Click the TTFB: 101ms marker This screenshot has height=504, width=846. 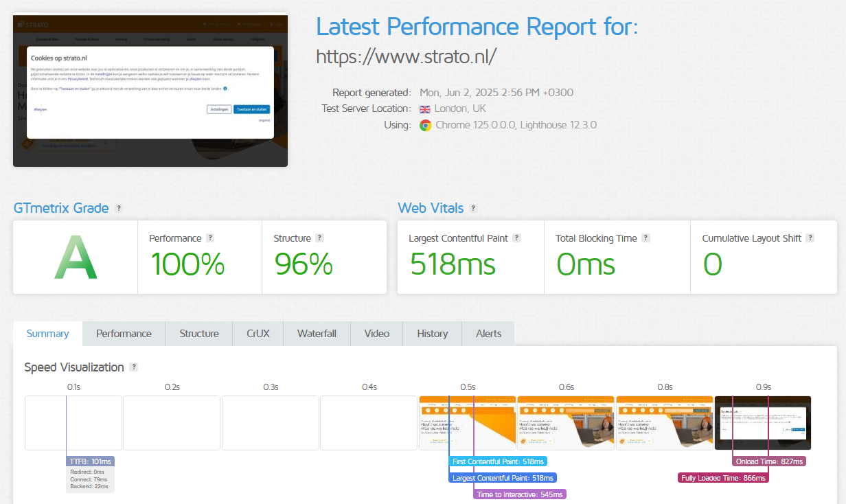[x=91, y=461]
